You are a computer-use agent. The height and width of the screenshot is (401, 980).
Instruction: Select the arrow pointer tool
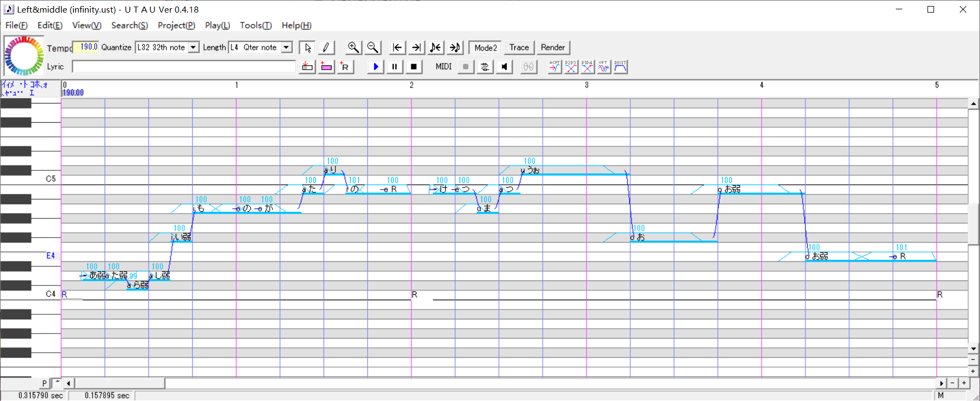pos(308,48)
